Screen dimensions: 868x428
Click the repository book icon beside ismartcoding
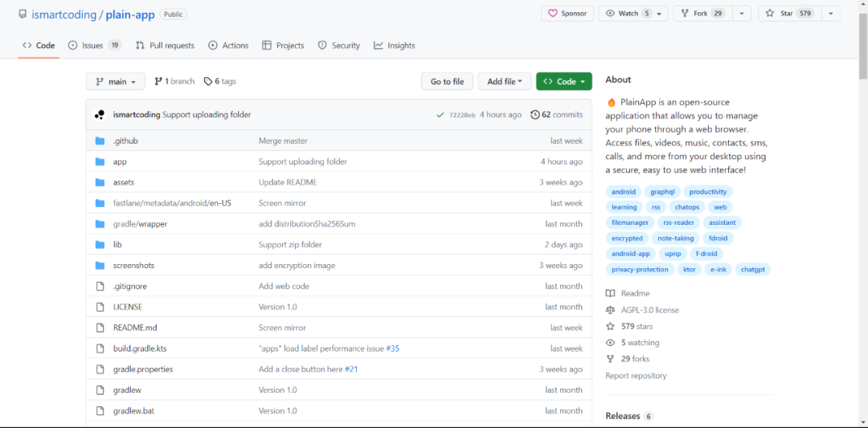(23, 14)
